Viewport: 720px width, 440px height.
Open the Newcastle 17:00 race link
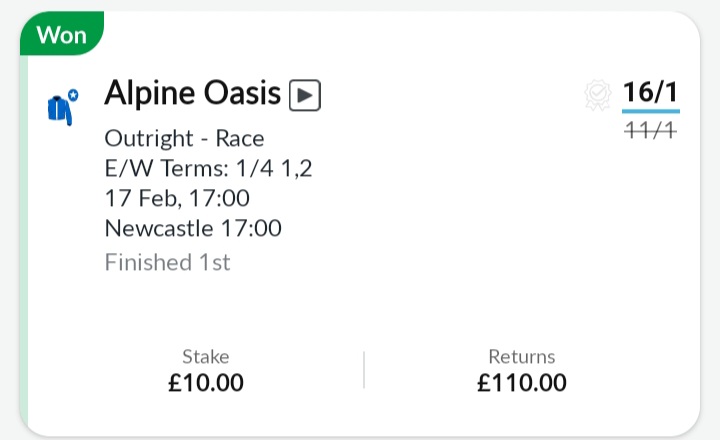tap(193, 228)
